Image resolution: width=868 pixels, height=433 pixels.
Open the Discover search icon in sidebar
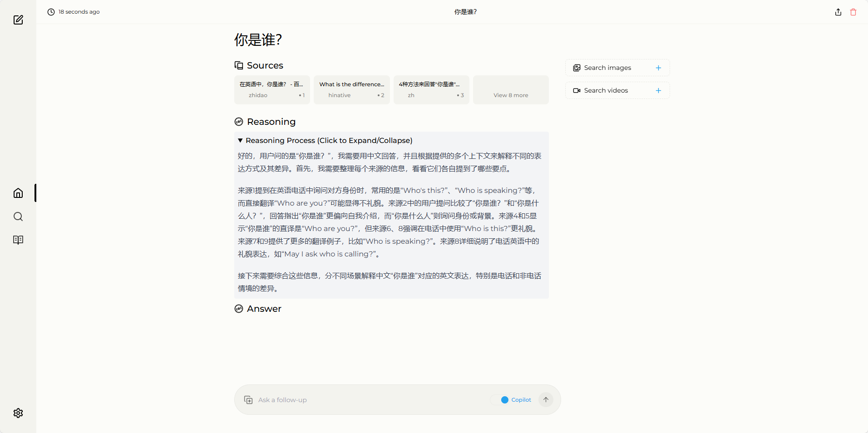[x=18, y=216]
